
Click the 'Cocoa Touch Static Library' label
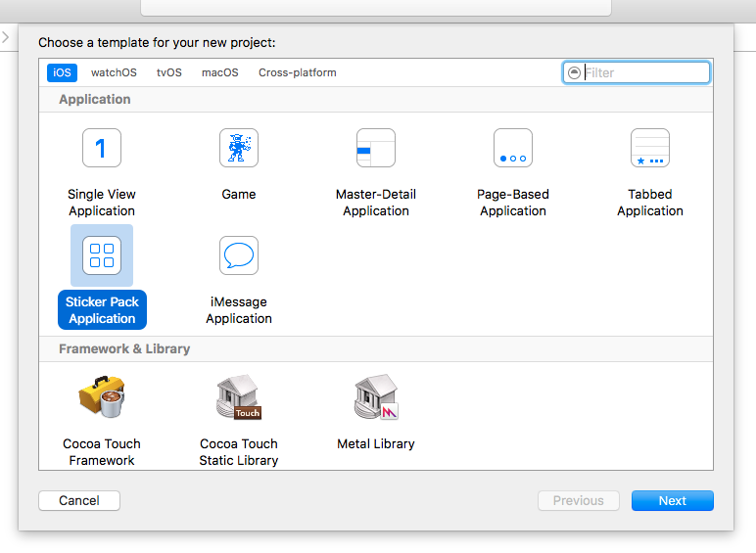tap(239, 452)
